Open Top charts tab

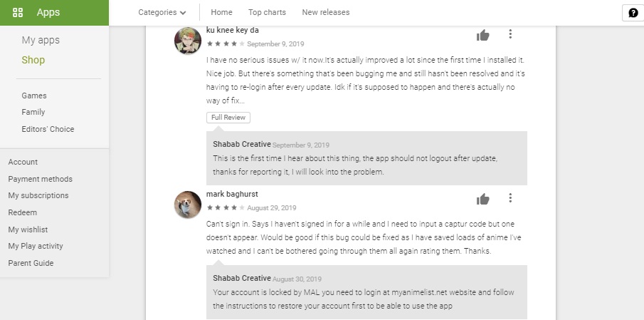pos(267,12)
